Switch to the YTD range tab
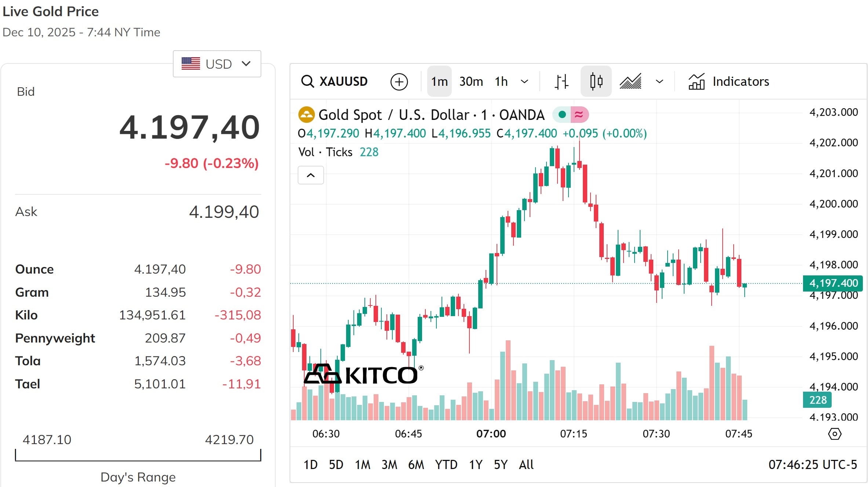The image size is (868, 487). [x=446, y=465]
